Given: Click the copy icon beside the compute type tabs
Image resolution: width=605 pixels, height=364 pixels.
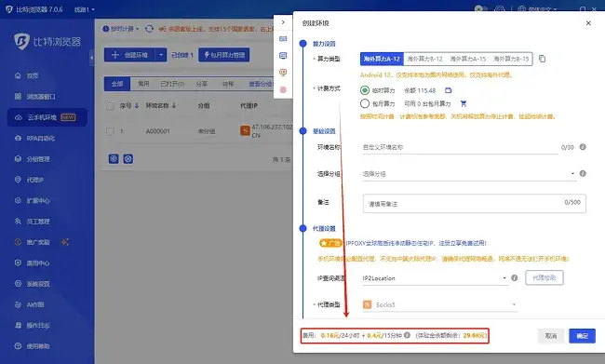Looking at the screenshot, I should tap(542, 59).
